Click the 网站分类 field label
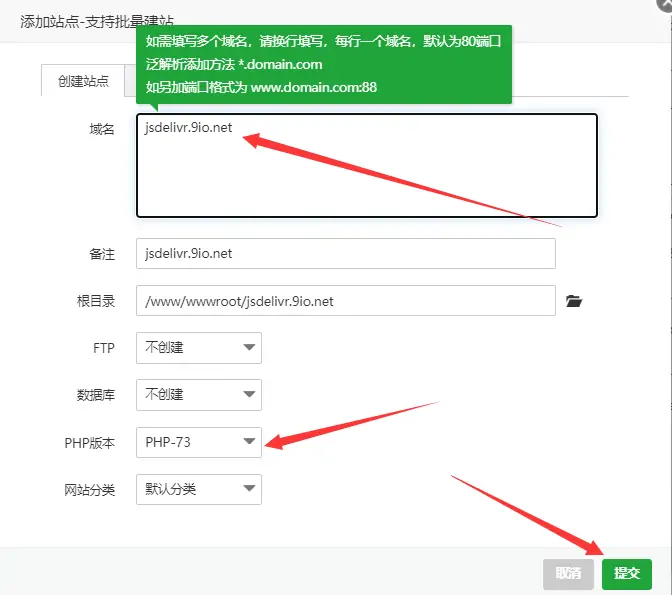Screen dimensions: 672x595 [x=90, y=489]
